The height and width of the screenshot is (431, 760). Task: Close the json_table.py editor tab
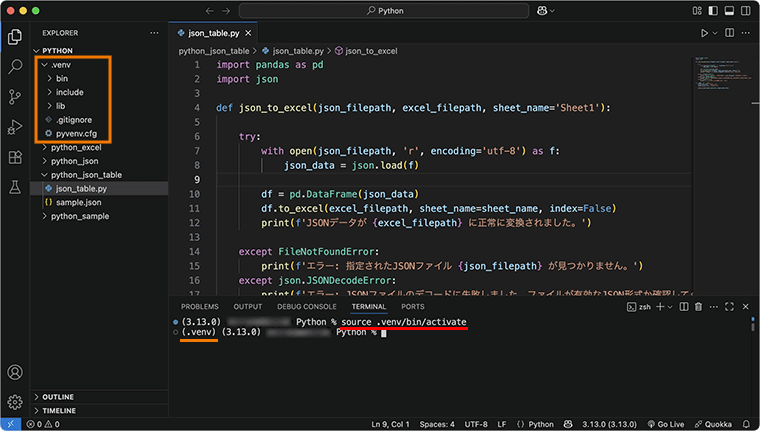point(248,33)
